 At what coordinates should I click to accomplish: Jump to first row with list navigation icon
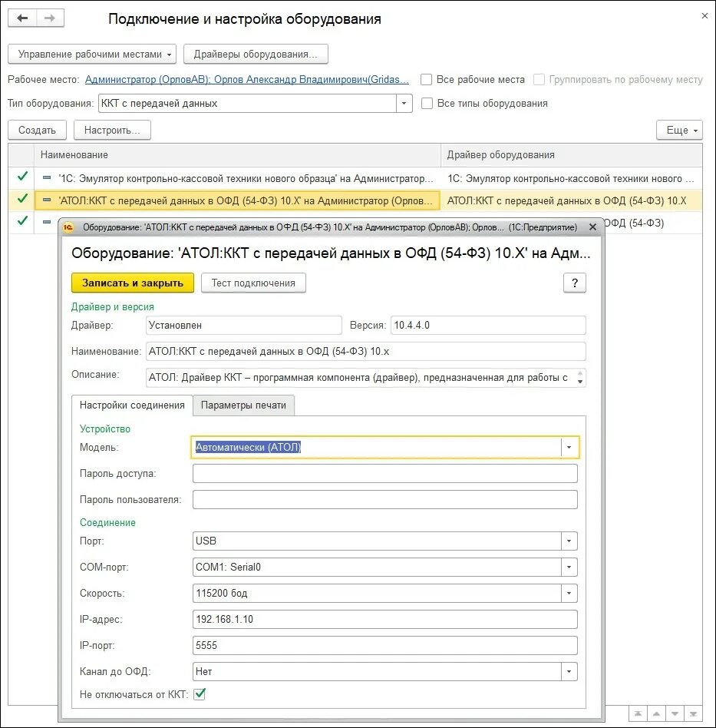point(638,713)
